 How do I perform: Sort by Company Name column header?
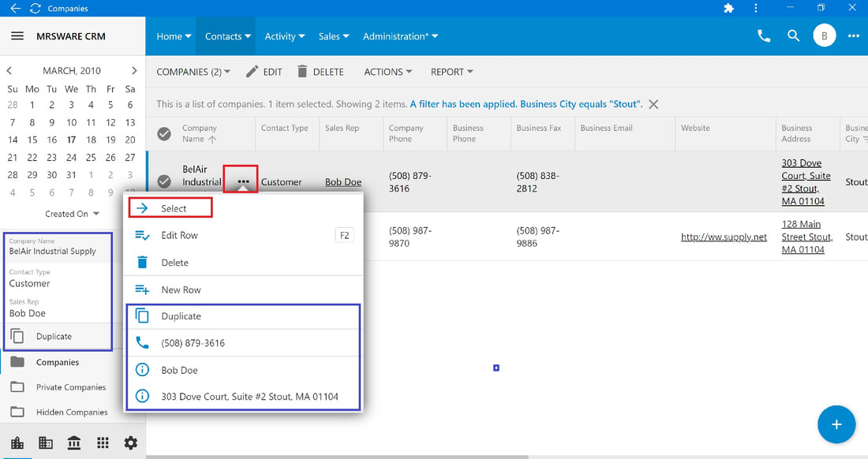(200, 133)
